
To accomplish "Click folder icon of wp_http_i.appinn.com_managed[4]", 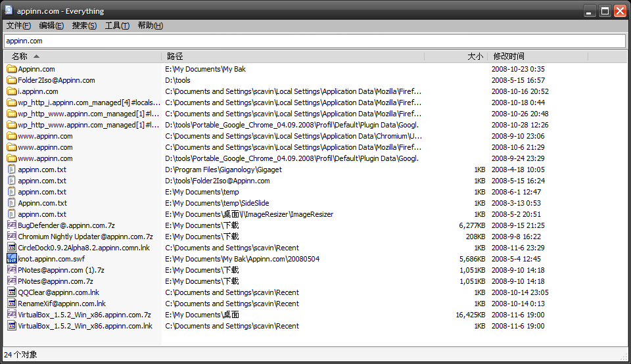I will (x=12, y=102).
